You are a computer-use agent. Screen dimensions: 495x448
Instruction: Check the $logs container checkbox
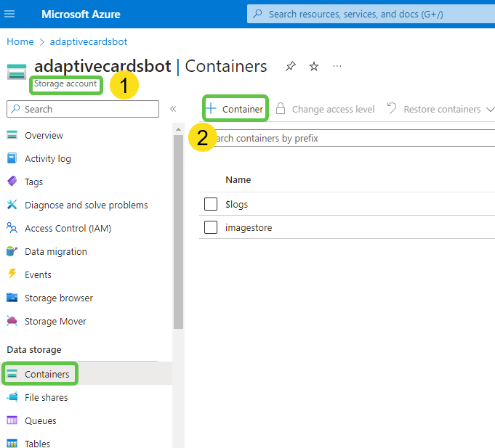pyautogui.click(x=211, y=204)
